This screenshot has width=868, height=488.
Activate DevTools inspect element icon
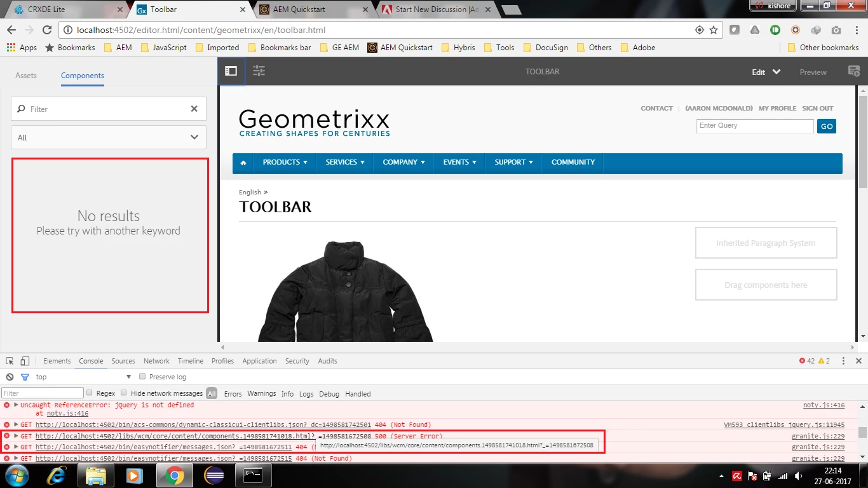[x=10, y=361]
